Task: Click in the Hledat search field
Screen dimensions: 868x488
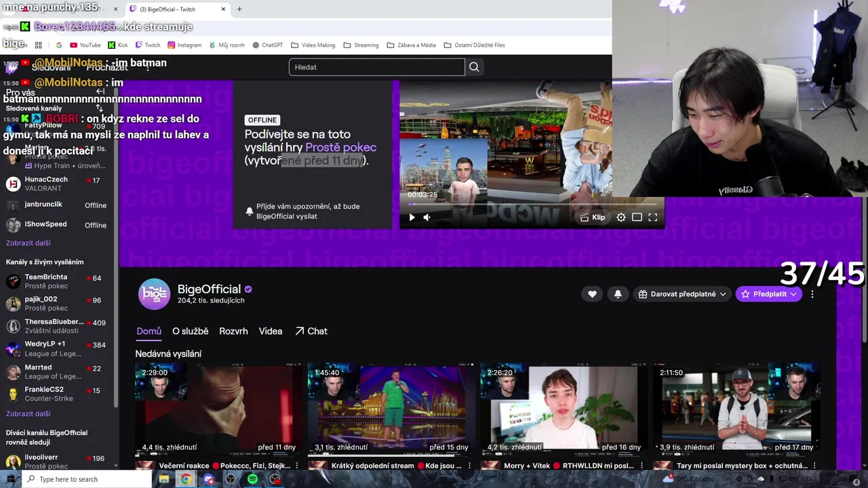Action: (x=376, y=67)
